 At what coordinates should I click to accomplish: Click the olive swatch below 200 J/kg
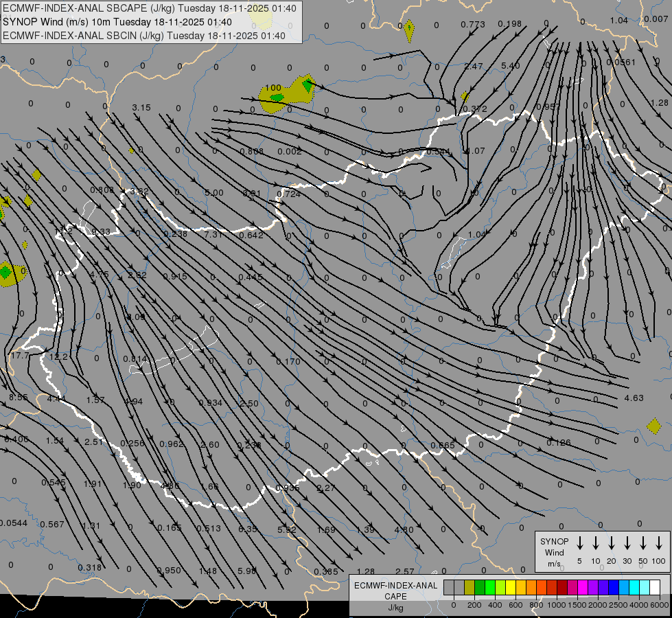pyautogui.click(x=470, y=588)
